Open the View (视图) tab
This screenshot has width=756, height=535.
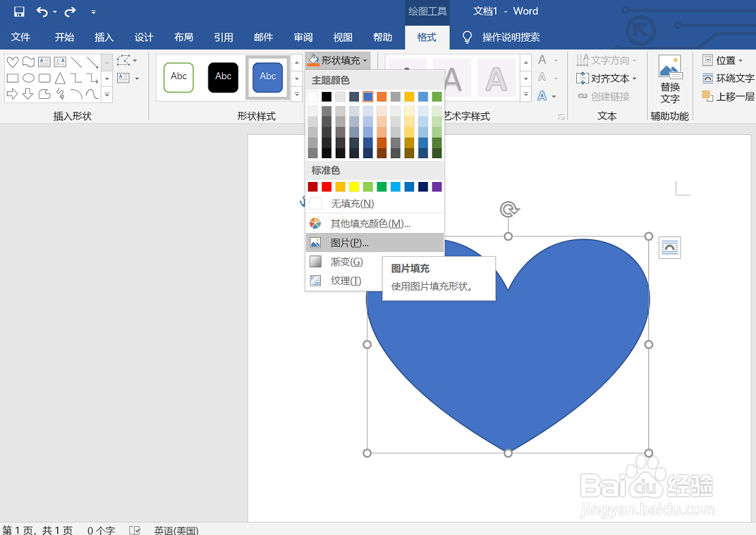[x=343, y=37]
